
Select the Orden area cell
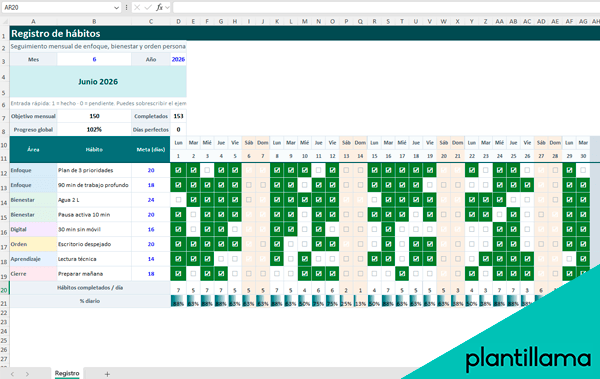coord(33,244)
